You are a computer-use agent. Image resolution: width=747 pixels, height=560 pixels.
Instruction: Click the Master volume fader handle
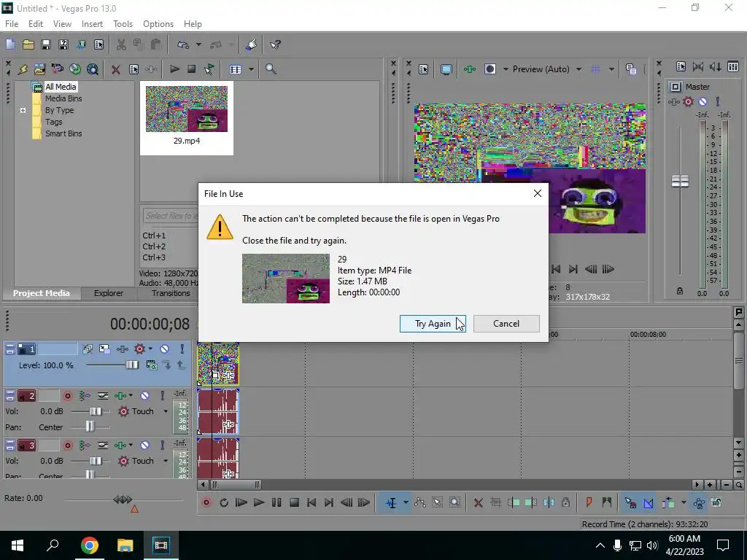[680, 181]
